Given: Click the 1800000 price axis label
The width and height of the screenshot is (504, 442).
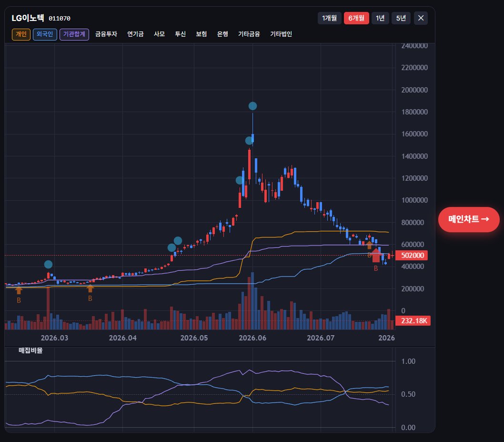Looking at the screenshot, I should (414, 112).
